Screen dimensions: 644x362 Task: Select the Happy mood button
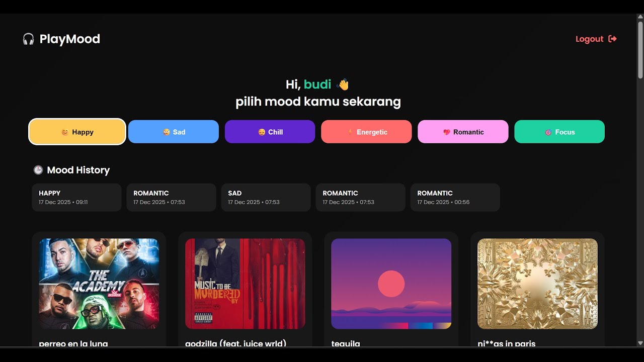click(77, 132)
